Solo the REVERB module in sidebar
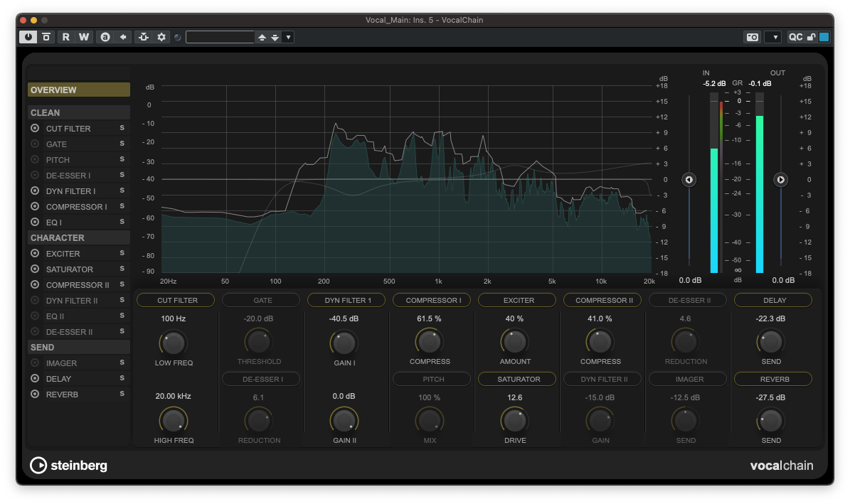Image resolution: width=850 pixels, height=504 pixels. click(122, 394)
